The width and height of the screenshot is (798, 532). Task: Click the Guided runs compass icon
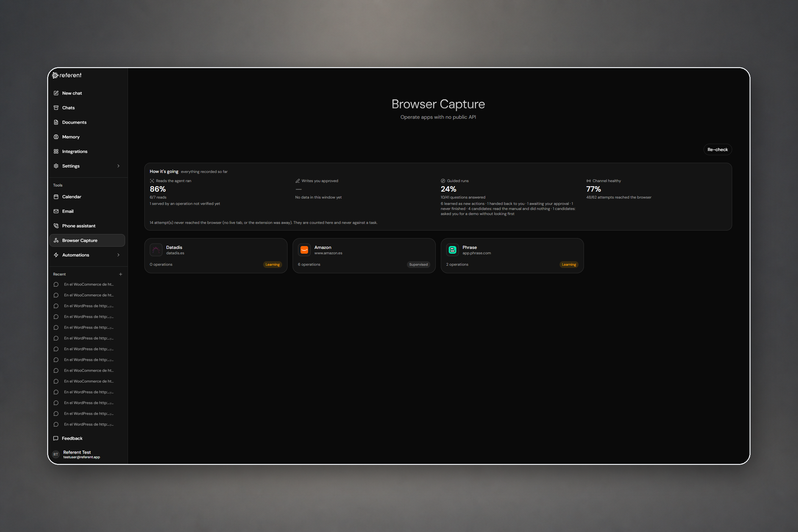443,181
